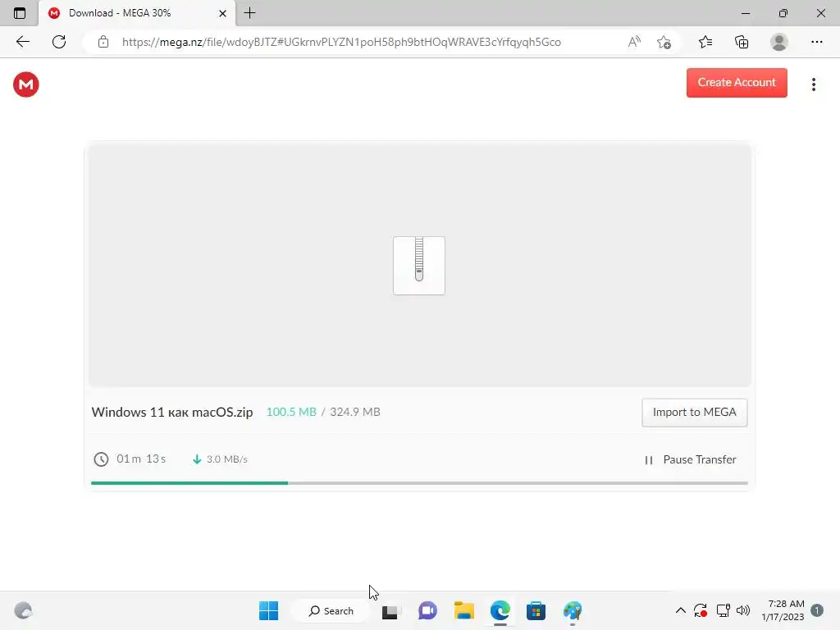840x630 pixels.
Task: Click the Microsoft Edge taskbar icon
Action: 500,610
